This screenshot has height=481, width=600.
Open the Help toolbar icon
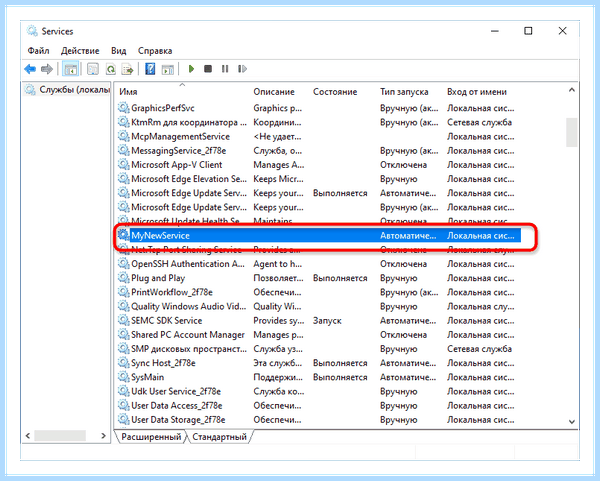tap(150, 69)
